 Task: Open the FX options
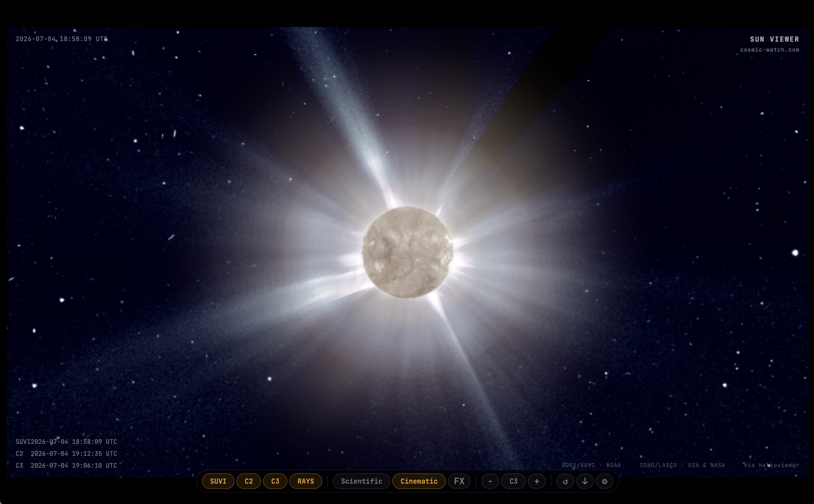pos(459,481)
